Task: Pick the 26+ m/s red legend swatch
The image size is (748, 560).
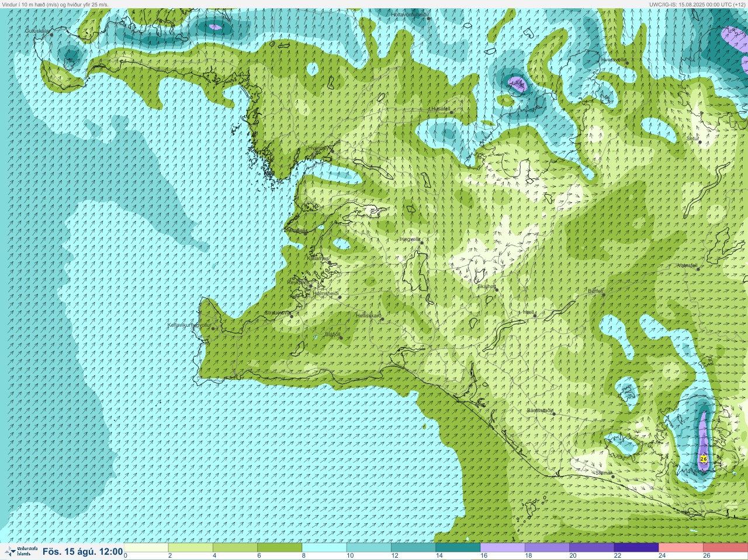Action: (725, 548)
